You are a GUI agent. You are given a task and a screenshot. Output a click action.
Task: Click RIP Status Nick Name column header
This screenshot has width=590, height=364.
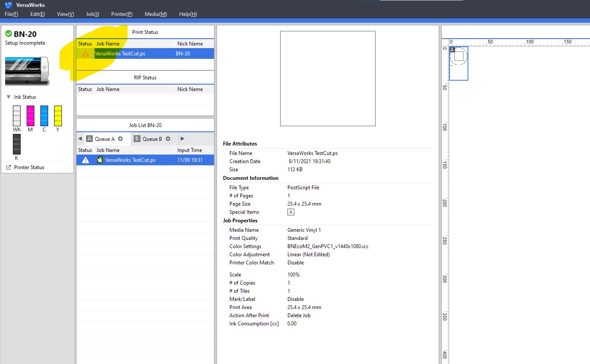click(x=190, y=89)
